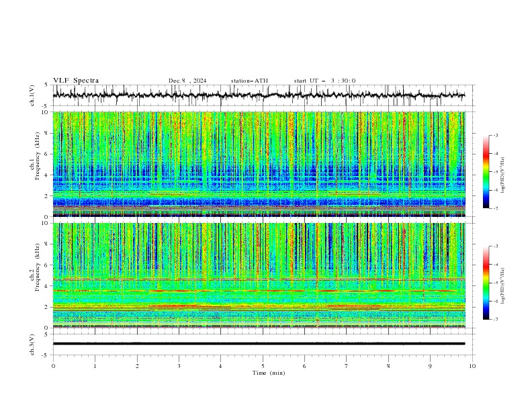Click the time axis tick label "5"
Image resolution: width=532 pixels, height=411 pixels.
point(263,366)
